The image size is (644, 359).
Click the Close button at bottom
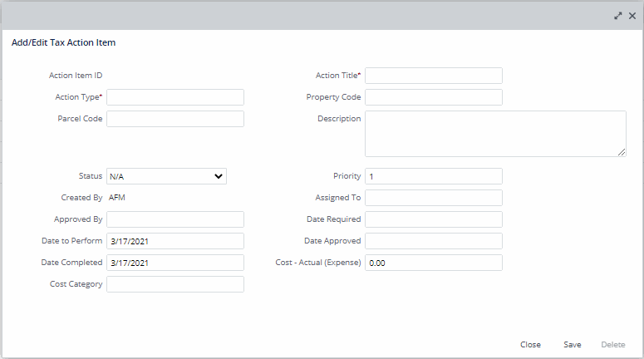(x=530, y=345)
